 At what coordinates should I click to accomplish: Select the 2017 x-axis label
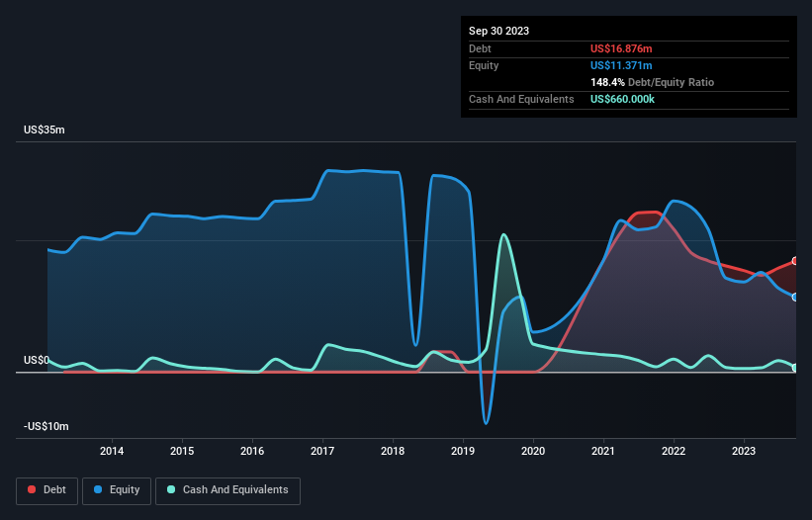pos(322,451)
